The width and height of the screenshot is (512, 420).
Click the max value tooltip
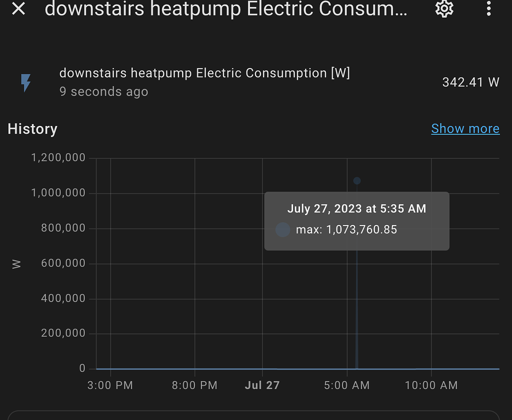(356, 220)
